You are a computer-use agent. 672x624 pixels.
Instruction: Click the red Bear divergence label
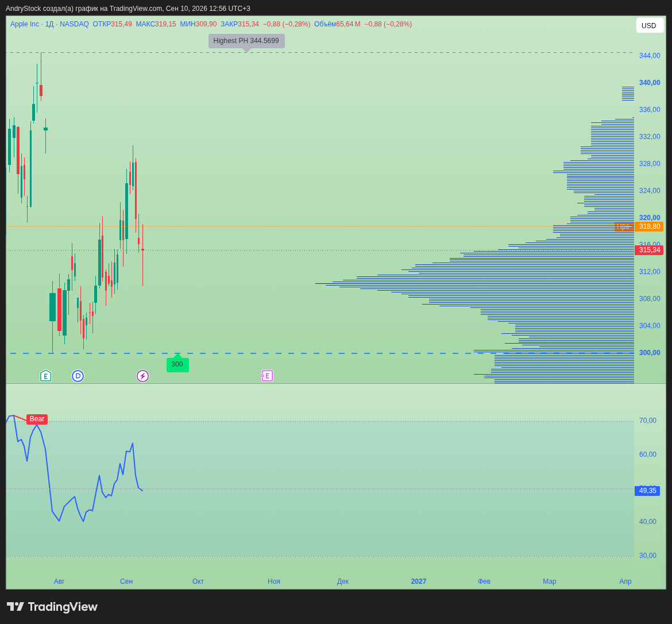(37, 419)
